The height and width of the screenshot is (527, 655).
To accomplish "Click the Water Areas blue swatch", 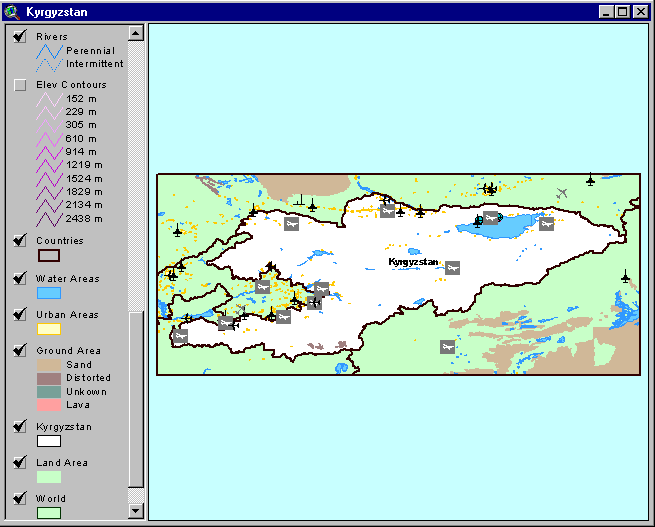I will 49,293.
